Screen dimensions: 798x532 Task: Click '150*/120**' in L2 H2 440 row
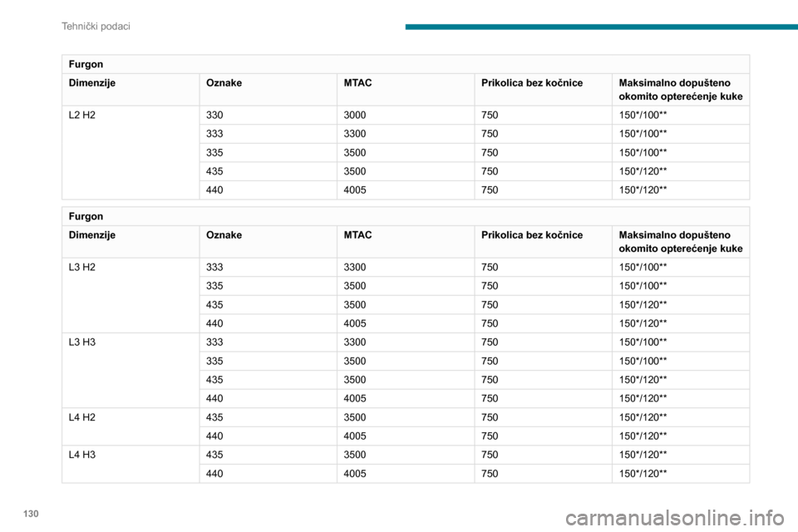coord(643,190)
